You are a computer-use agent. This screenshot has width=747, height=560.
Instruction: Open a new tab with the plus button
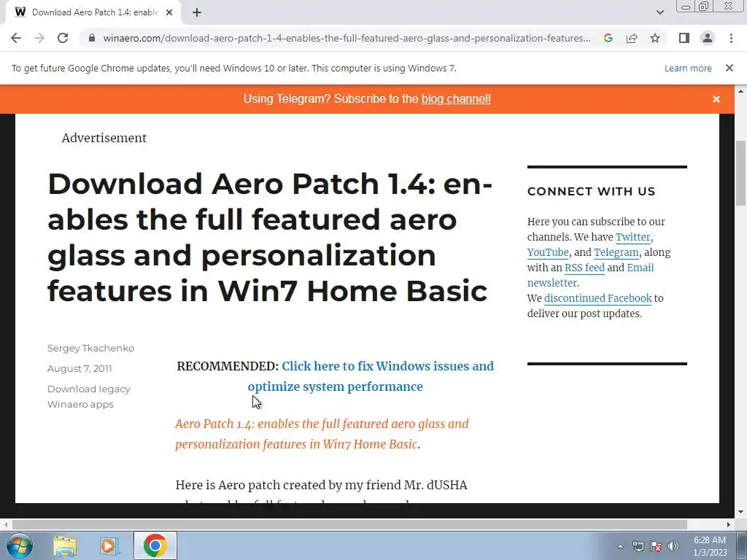coord(197,12)
